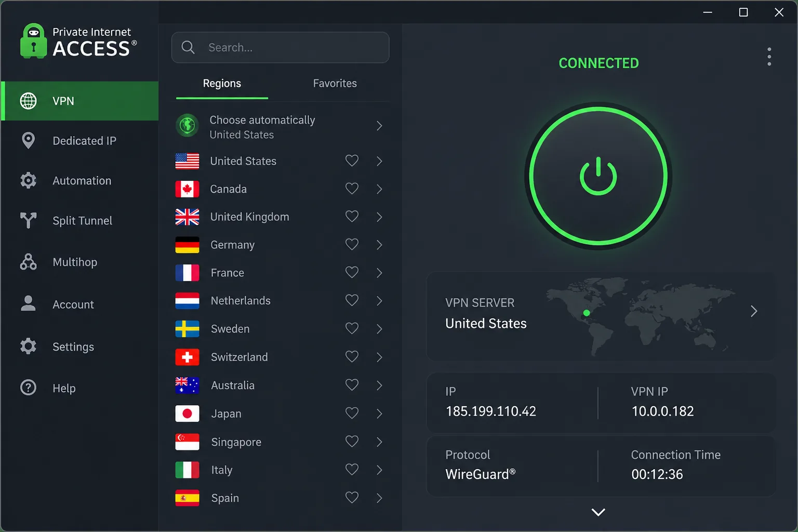The height and width of the screenshot is (532, 798).
Task: Click the Search regions input field
Action: pyautogui.click(x=281, y=47)
